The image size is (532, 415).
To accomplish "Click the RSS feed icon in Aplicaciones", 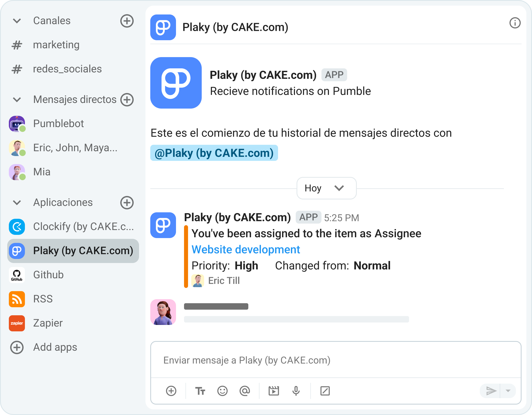I will coord(17,299).
